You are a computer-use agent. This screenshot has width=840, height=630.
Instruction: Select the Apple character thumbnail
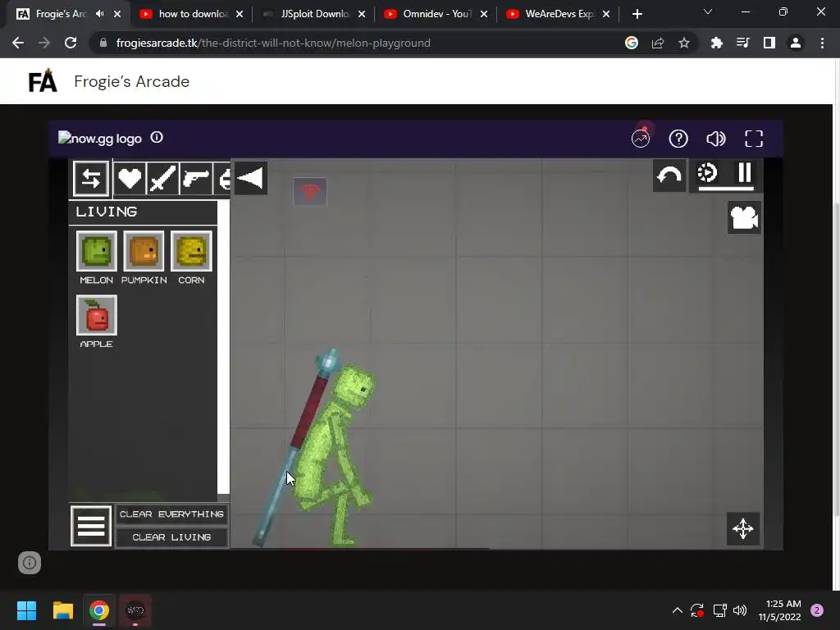(x=97, y=315)
